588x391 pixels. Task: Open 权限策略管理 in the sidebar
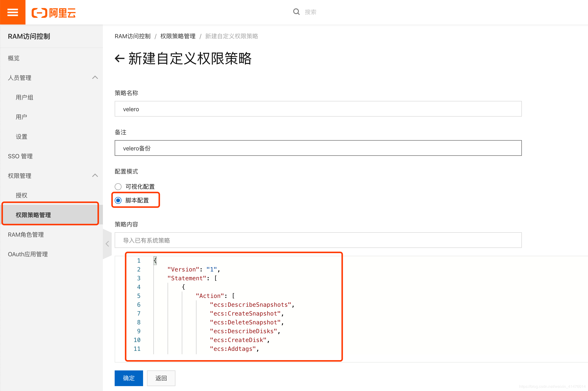[x=33, y=215]
